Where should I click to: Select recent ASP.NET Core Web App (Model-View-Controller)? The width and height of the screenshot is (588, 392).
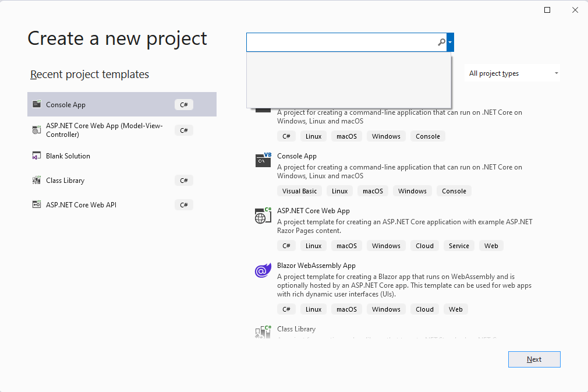point(122,130)
